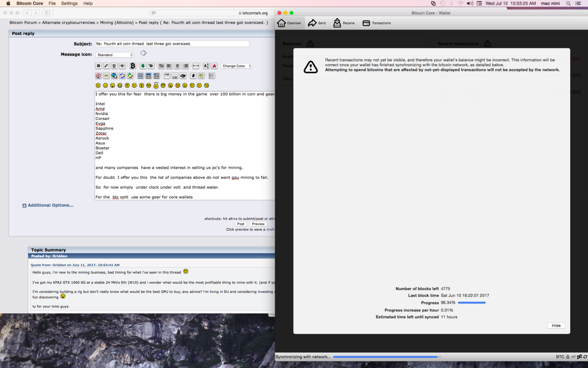Insert a list with list icon

(x=212, y=75)
